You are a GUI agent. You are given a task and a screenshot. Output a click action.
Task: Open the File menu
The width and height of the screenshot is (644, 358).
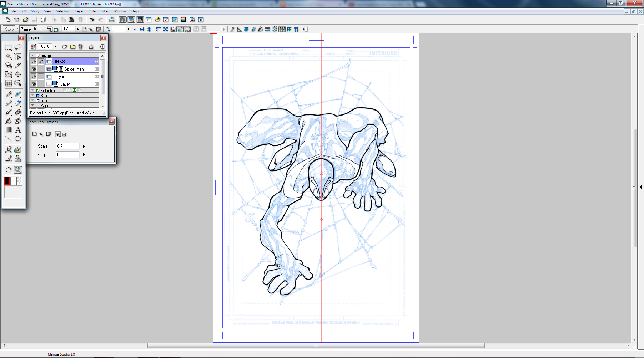coord(13,11)
